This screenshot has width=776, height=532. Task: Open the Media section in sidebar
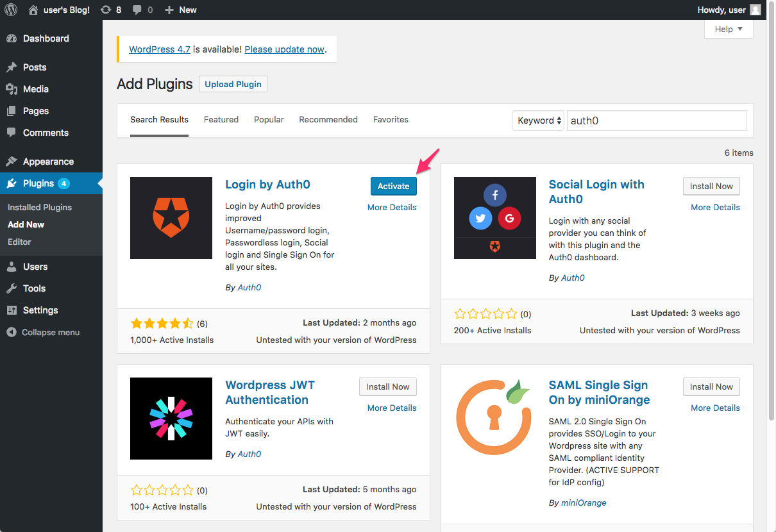[35, 89]
